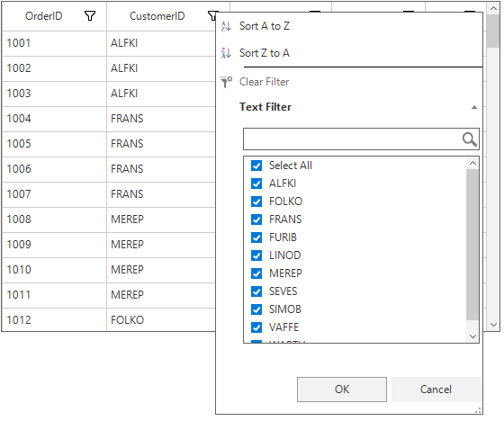504x421 pixels.
Task: Collapse the Text Filter section arrow
Action: pyautogui.click(x=474, y=107)
